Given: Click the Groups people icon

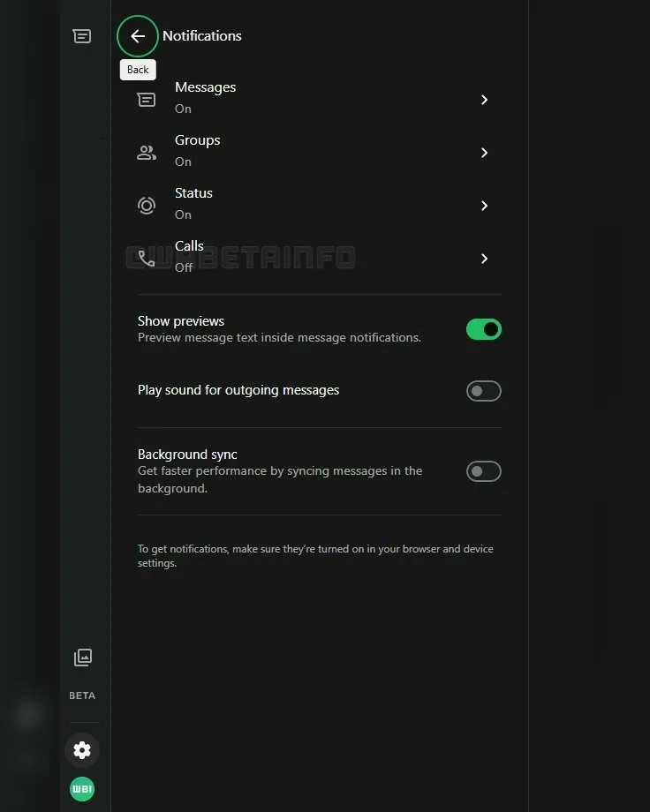Looking at the screenshot, I should 147,153.
